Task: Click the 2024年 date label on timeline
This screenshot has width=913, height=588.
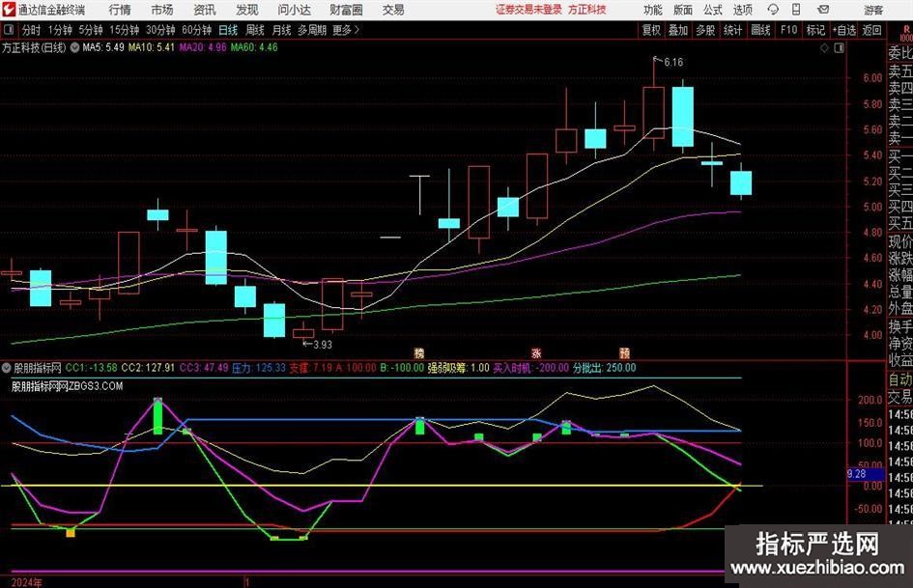Action: pos(26,582)
